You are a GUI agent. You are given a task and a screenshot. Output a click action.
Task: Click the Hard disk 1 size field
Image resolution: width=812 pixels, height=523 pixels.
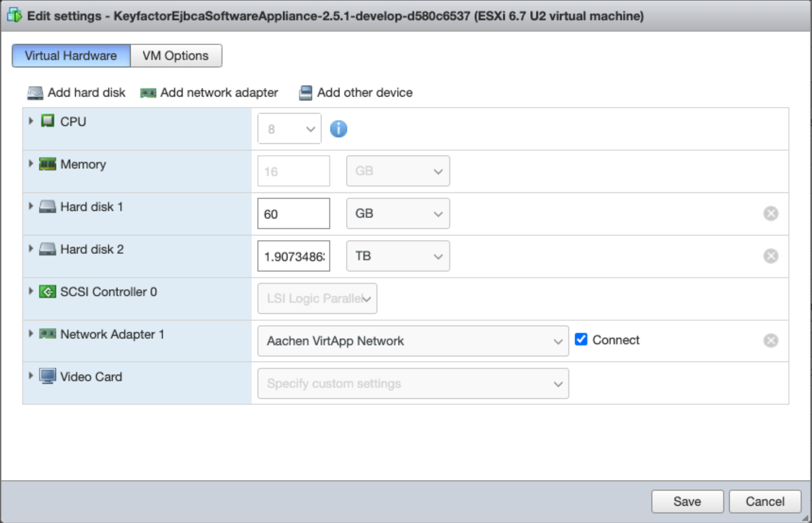pos(293,213)
